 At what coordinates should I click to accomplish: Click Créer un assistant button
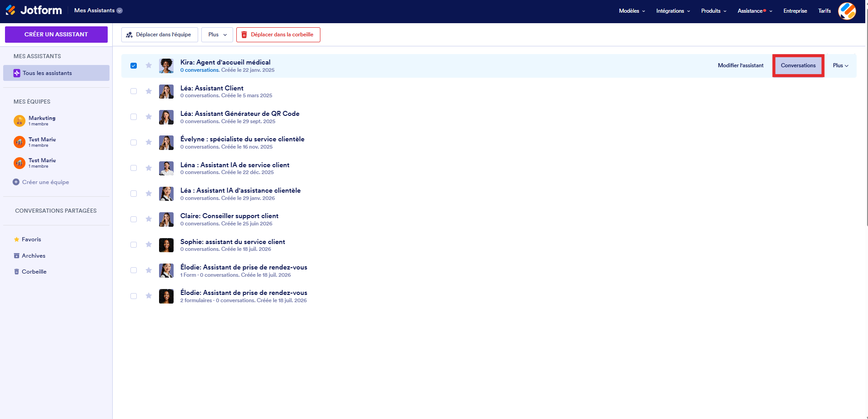[56, 35]
